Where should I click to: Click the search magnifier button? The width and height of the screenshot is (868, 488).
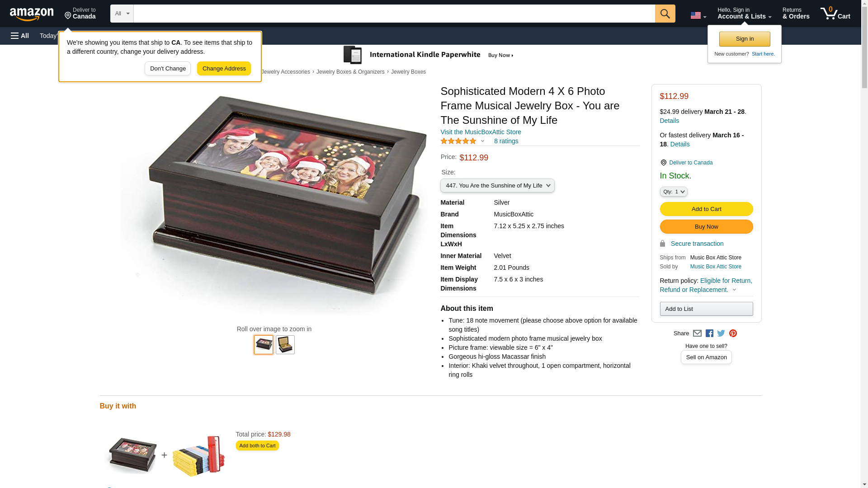[x=665, y=14]
